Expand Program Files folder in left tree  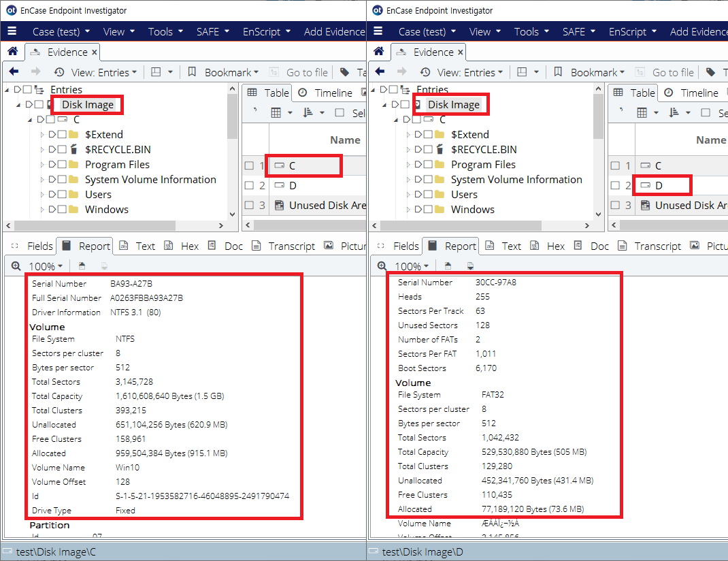point(42,165)
